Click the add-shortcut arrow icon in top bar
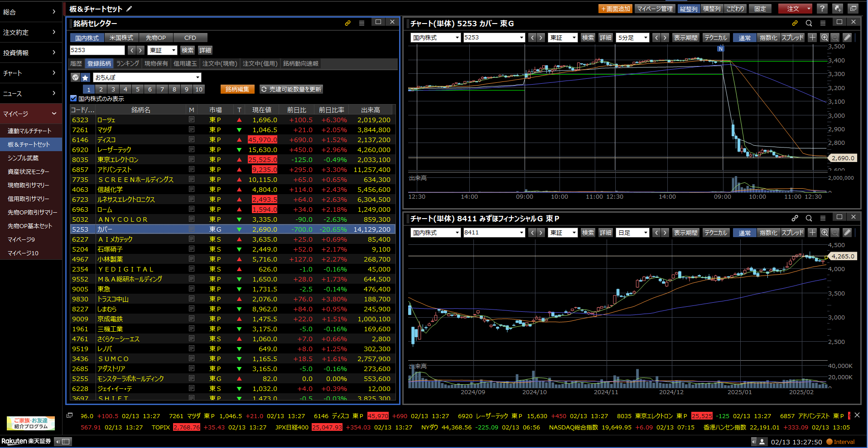 coord(838,9)
